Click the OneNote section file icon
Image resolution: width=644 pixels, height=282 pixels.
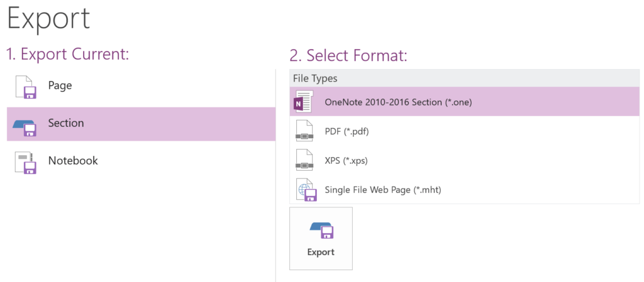click(304, 101)
